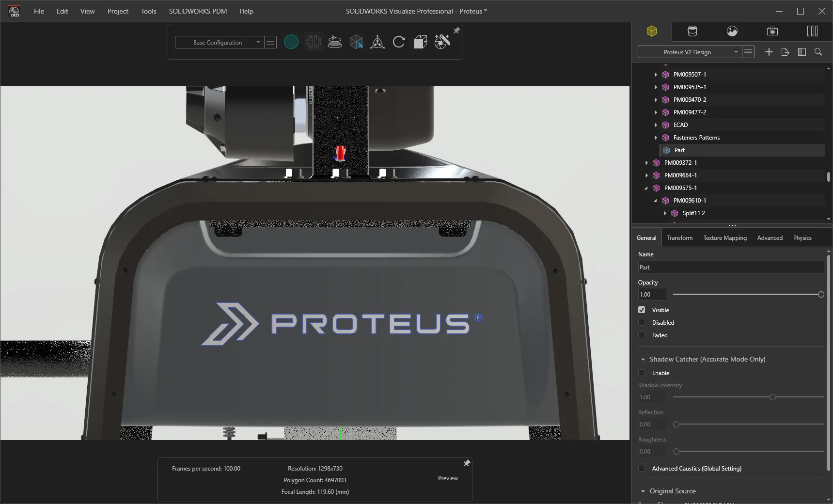Expand the Split11 2 tree node

point(665,213)
